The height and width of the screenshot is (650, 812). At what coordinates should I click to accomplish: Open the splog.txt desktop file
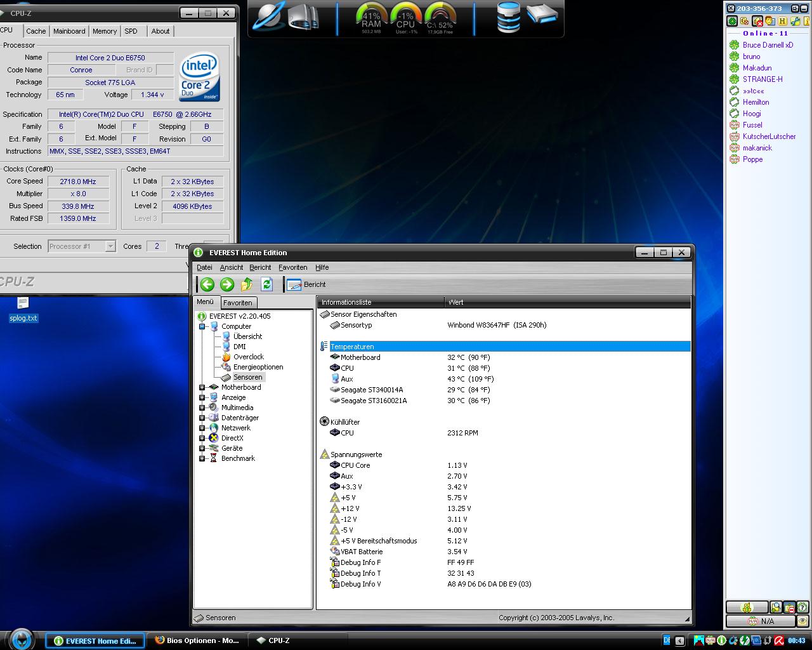(x=23, y=310)
